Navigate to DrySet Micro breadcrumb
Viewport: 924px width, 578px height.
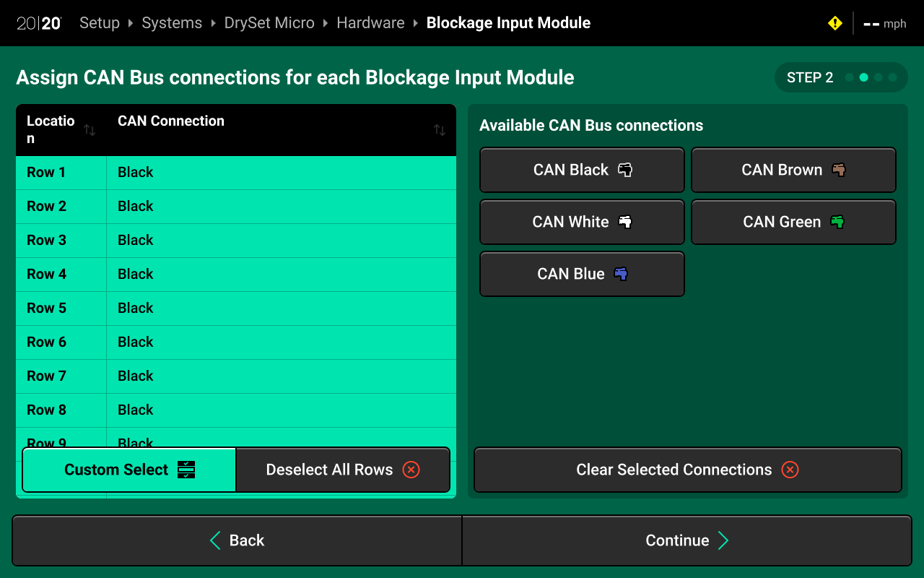269,23
